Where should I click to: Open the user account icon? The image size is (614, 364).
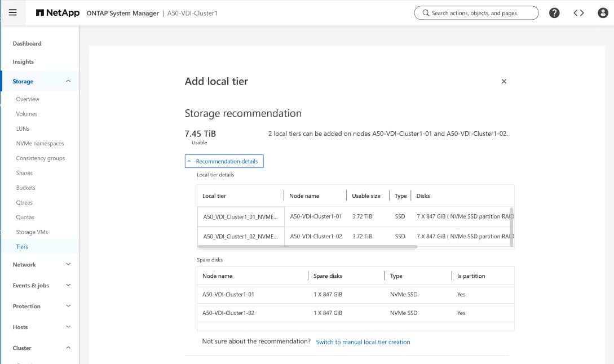(603, 13)
